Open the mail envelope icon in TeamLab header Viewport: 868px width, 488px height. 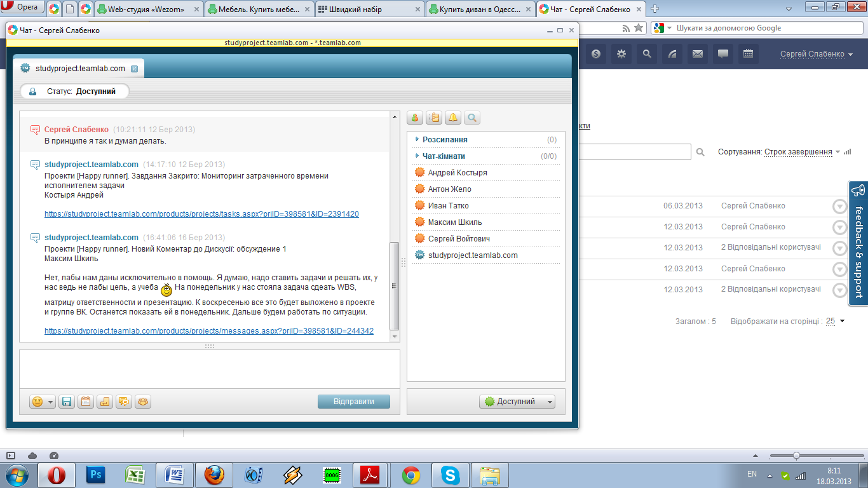click(x=698, y=54)
